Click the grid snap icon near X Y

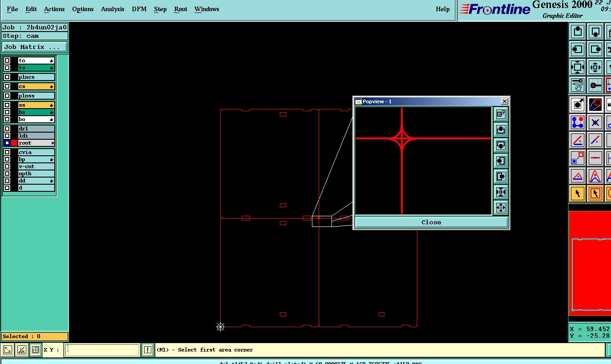click(36, 350)
